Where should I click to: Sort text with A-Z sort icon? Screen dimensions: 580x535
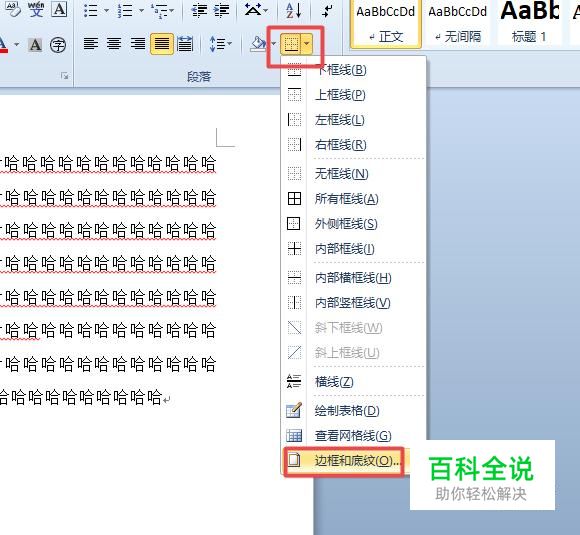tap(294, 10)
